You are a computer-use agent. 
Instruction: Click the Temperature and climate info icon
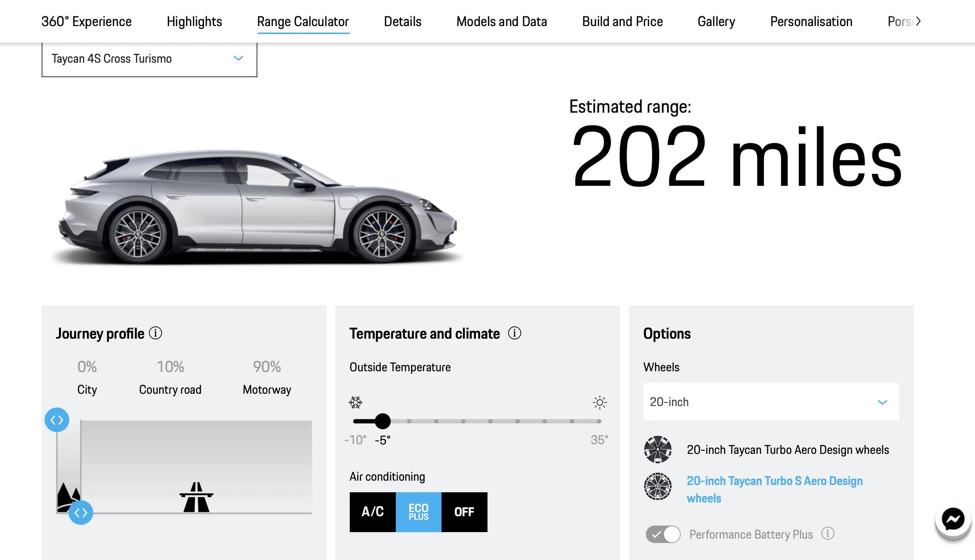tap(514, 333)
